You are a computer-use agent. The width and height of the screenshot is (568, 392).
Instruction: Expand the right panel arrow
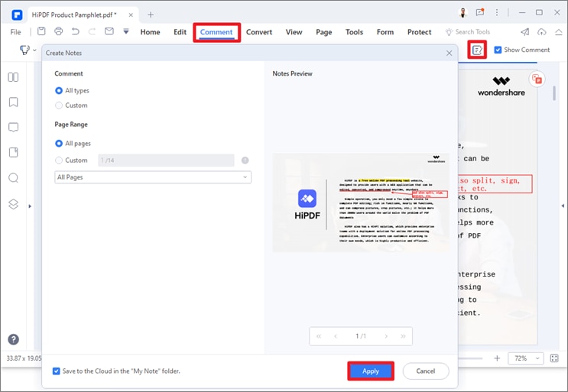(563, 206)
